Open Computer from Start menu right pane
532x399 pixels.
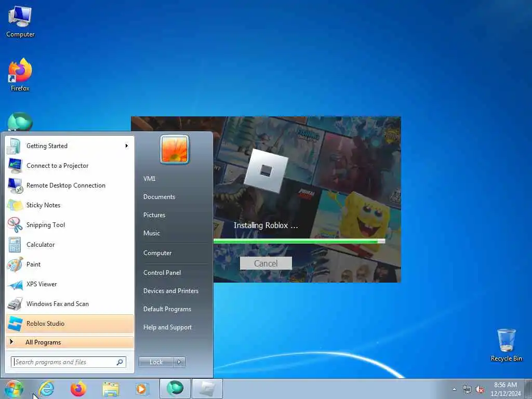(x=157, y=253)
